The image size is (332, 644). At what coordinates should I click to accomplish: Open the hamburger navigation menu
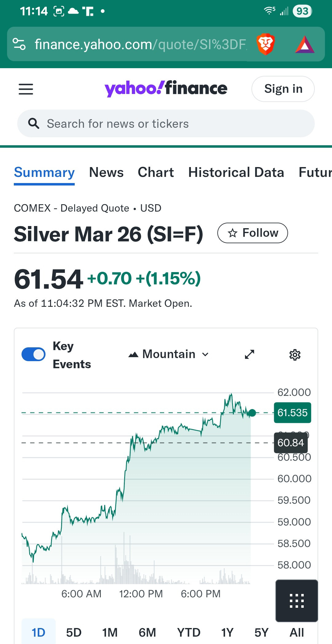pos(26,89)
